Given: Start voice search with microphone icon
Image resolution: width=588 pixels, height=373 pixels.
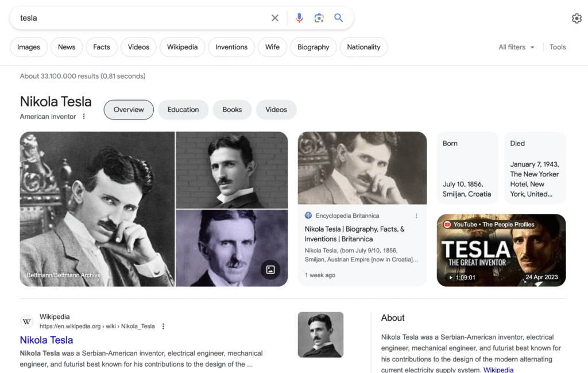Looking at the screenshot, I should (x=299, y=18).
